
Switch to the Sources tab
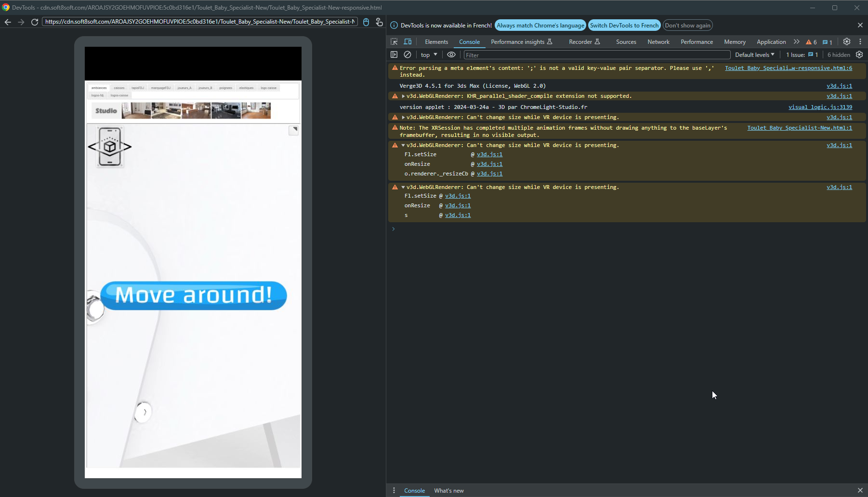[626, 42]
